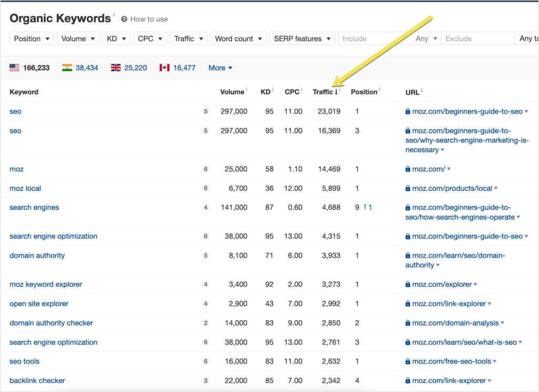
Task: Open the moz.com/learn/seo/domain-authority URL link
Action: [455, 260]
